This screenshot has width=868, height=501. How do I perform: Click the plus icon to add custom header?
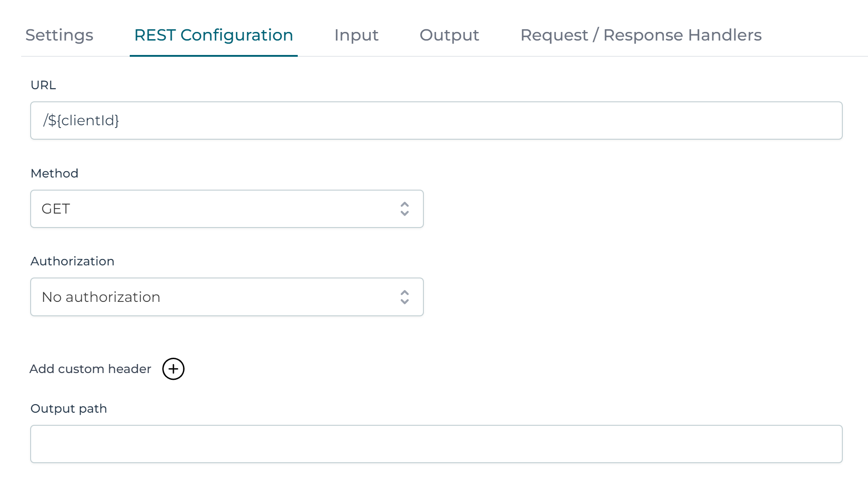pos(173,369)
